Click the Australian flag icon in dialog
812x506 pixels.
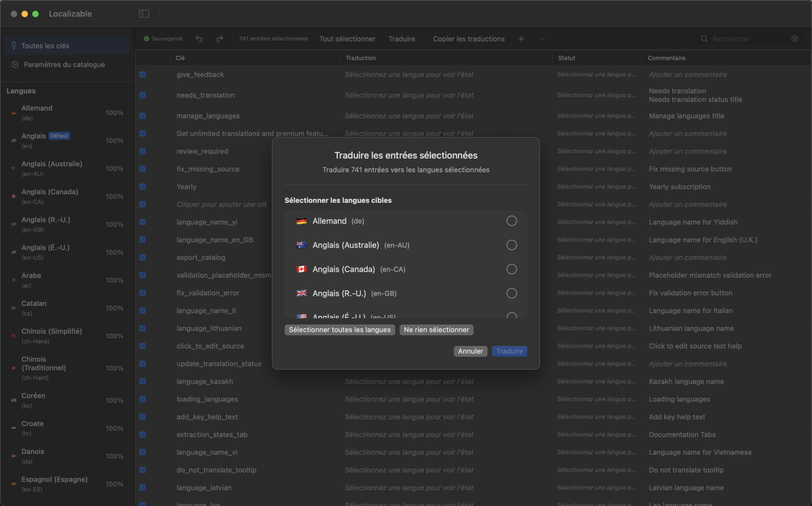301,245
